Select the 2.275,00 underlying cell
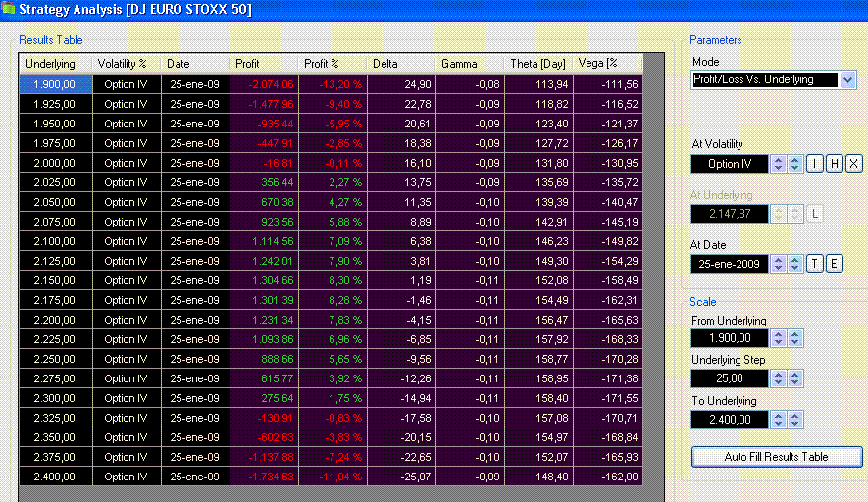Screen dimensions: 868x502 [x=56, y=378]
